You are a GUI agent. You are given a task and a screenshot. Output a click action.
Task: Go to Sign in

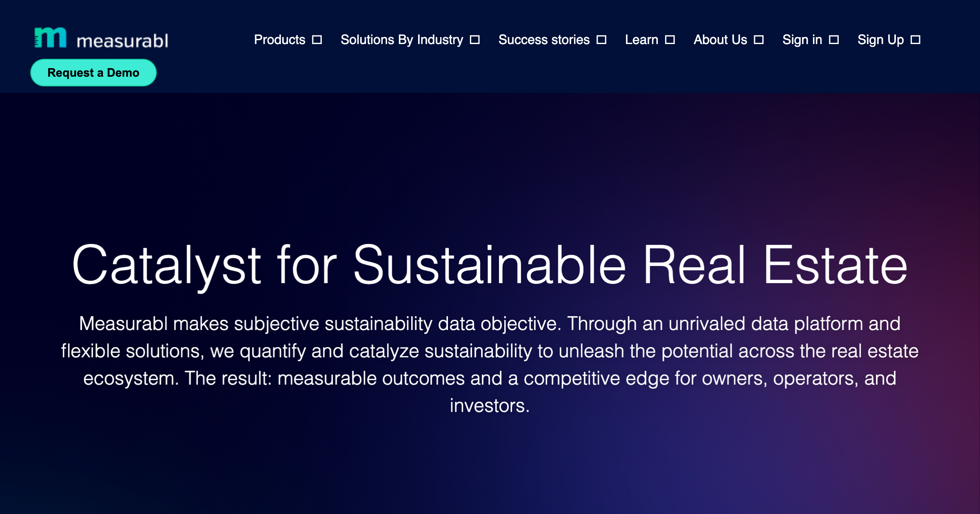(x=802, y=40)
